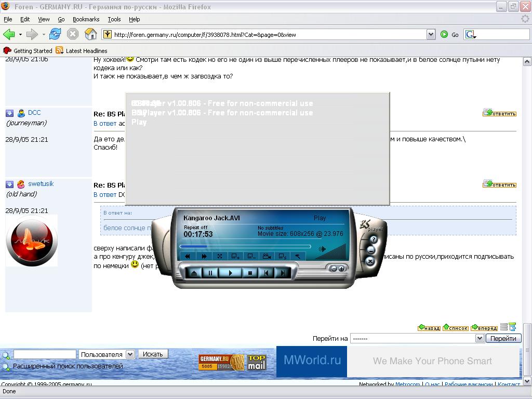Skip to next track in BS Player
The height and width of the screenshot is (399, 532).
point(282,273)
